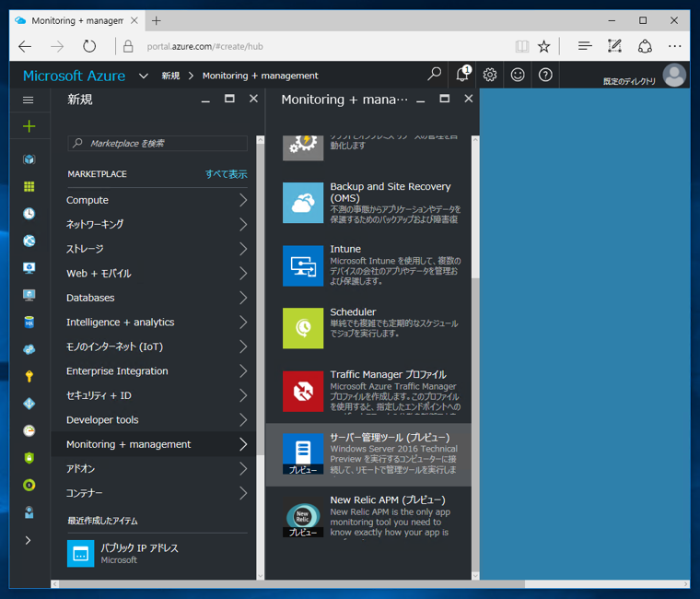The width and height of the screenshot is (700, 599).
Task: Click the user account avatar
Action: click(x=674, y=75)
